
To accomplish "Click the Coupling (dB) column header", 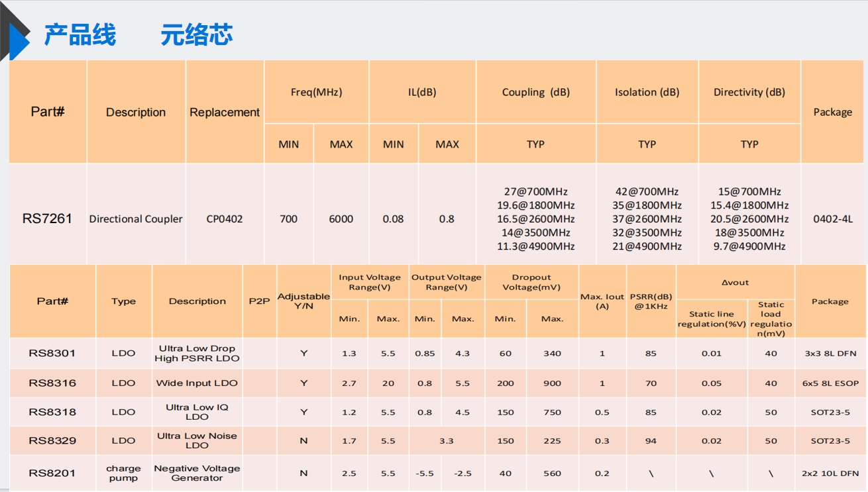I will (x=535, y=93).
